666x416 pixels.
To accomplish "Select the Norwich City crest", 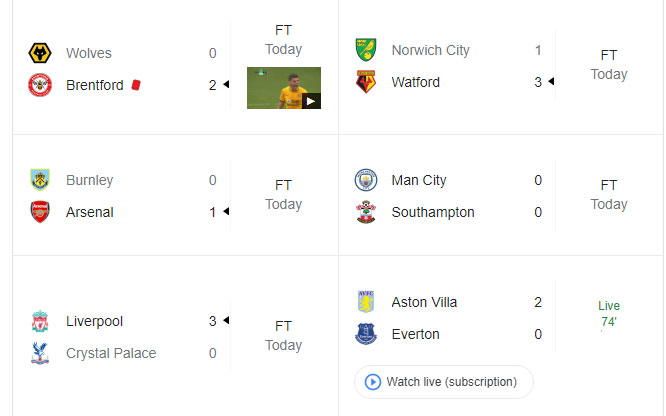I will pyautogui.click(x=366, y=50).
